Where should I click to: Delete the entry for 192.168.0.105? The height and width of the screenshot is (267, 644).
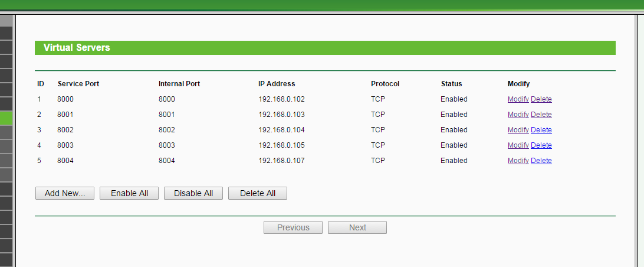tap(541, 145)
